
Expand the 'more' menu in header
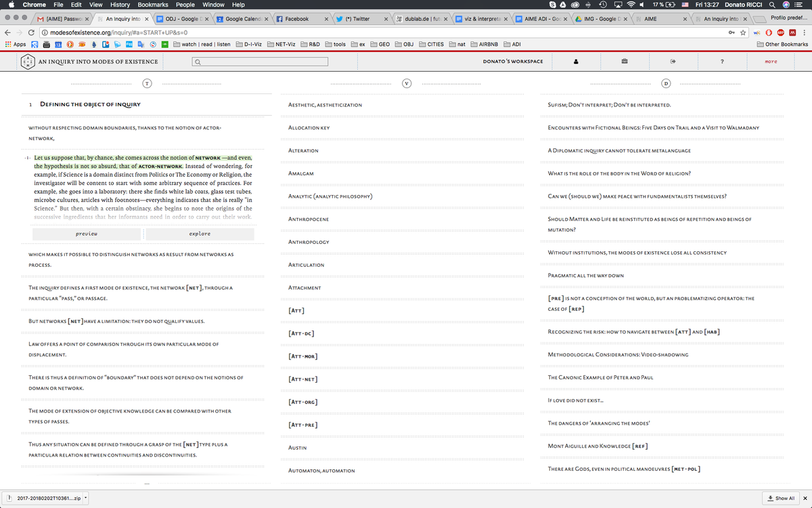click(771, 62)
